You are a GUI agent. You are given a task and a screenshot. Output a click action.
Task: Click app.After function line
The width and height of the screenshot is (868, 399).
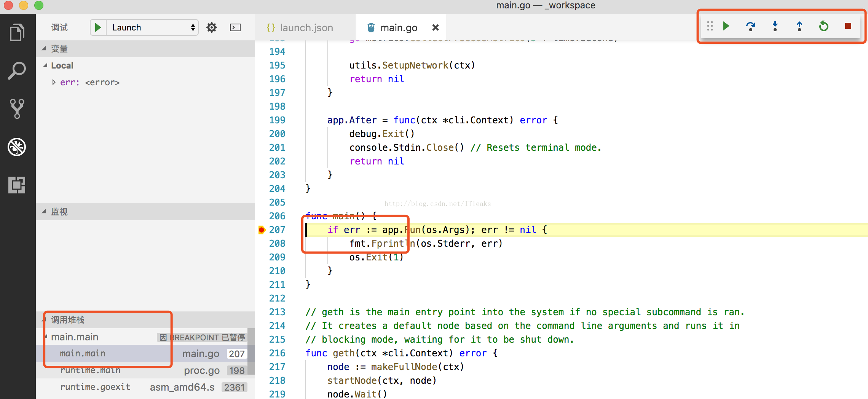(442, 120)
